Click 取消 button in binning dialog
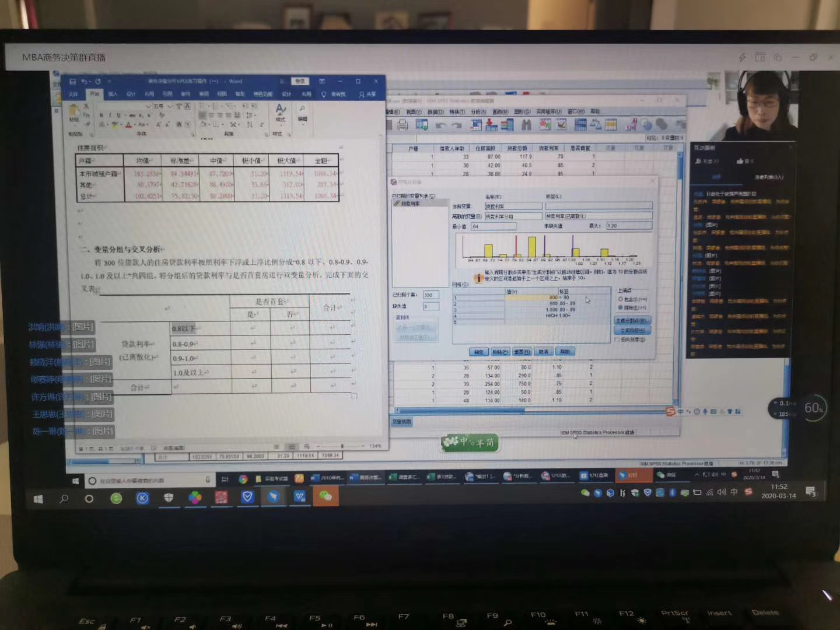The height and width of the screenshot is (630, 840). pos(543,352)
